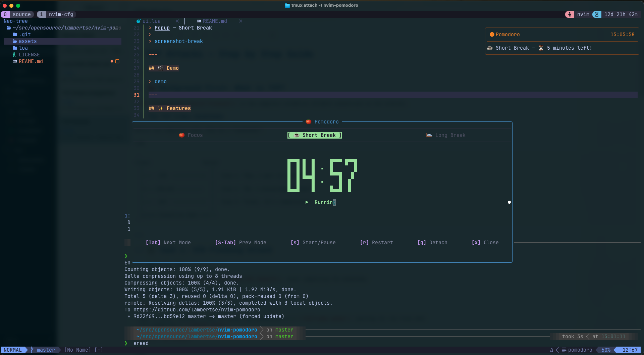Click the uptime text 12d 21h 42m
The image size is (644, 355).
click(x=621, y=14)
